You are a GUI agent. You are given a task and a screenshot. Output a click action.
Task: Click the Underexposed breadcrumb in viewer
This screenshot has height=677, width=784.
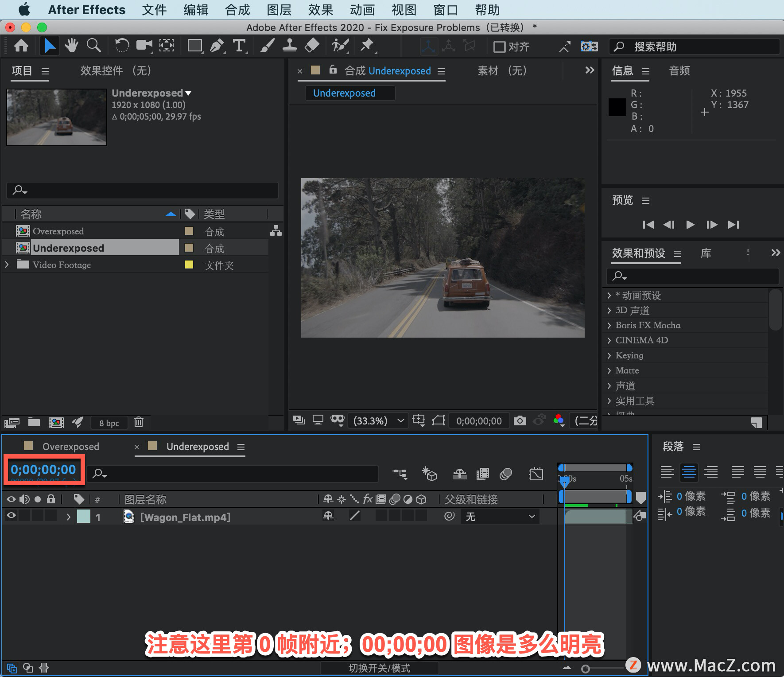[x=344, y=93]
